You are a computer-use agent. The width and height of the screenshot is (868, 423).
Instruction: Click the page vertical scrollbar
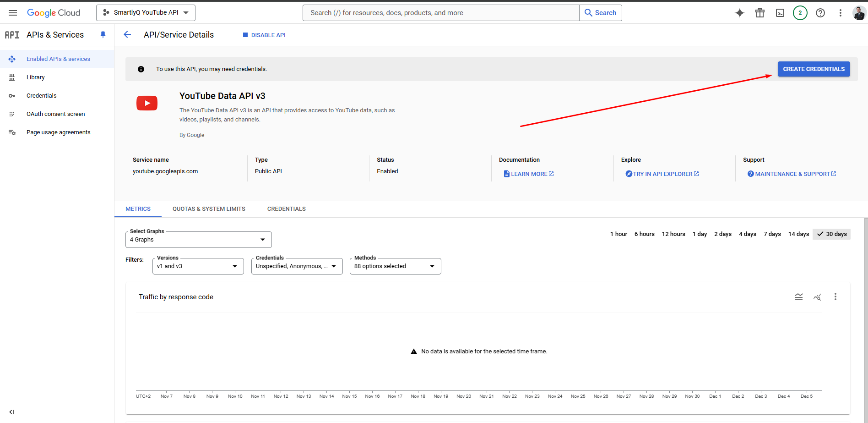click(866, 320)
